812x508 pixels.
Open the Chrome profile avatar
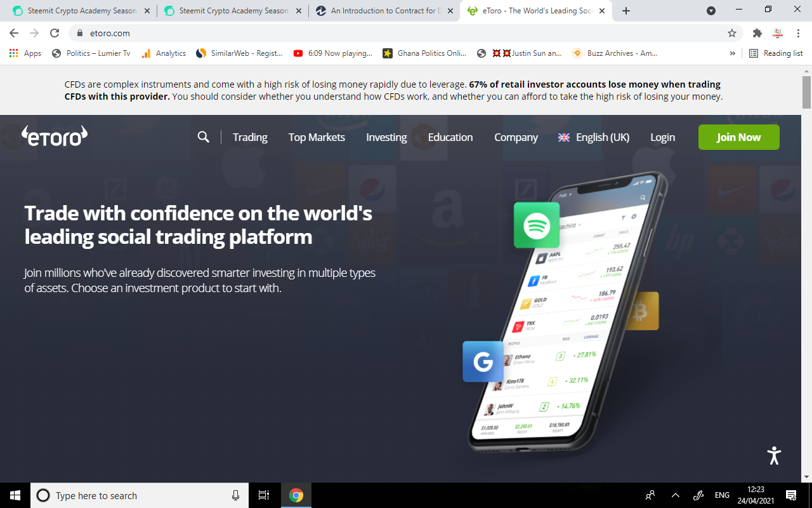(778, 33)
